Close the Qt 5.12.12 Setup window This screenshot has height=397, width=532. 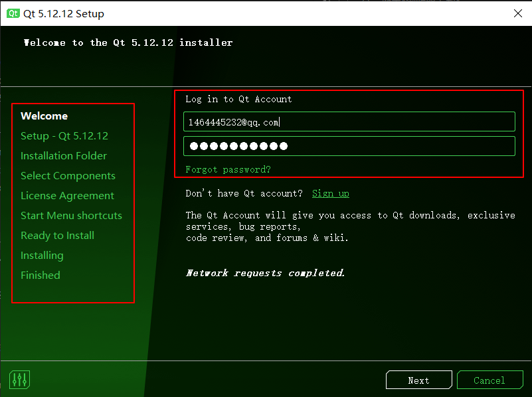518,13
